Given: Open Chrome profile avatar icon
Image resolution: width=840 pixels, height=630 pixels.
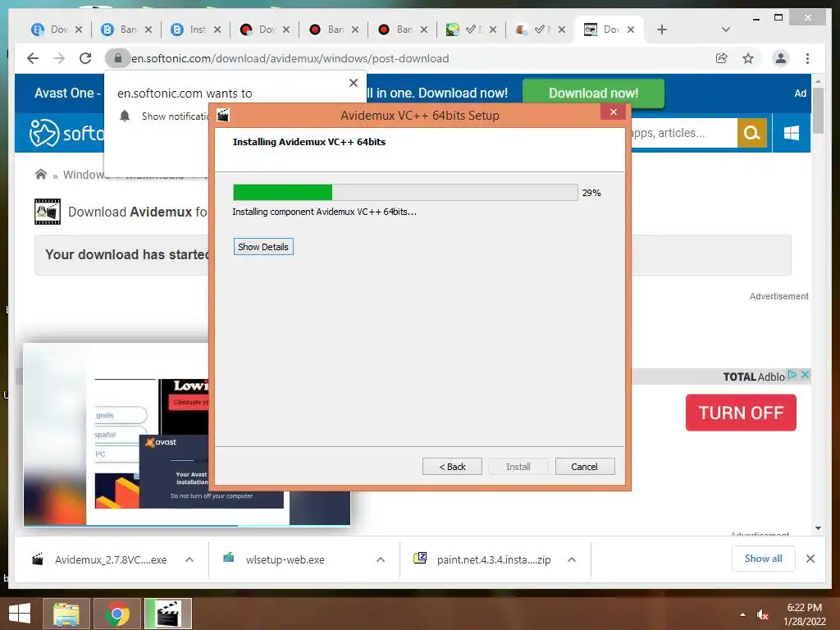Looking at the screenshot, I should 781,58.
